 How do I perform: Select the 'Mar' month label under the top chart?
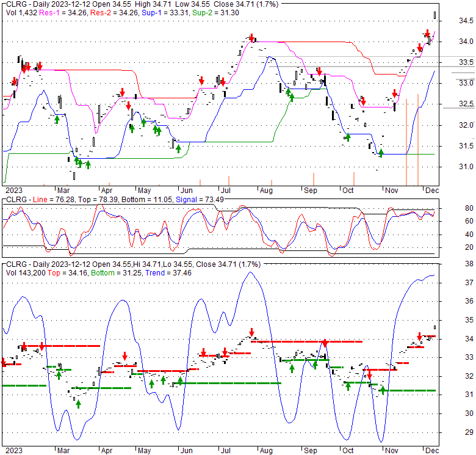[x=63, y=191]
